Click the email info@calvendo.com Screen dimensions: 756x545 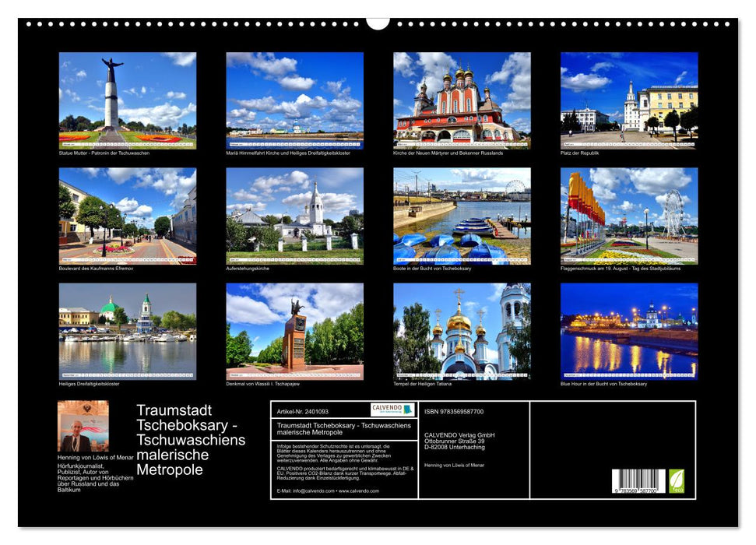(314, 490)
